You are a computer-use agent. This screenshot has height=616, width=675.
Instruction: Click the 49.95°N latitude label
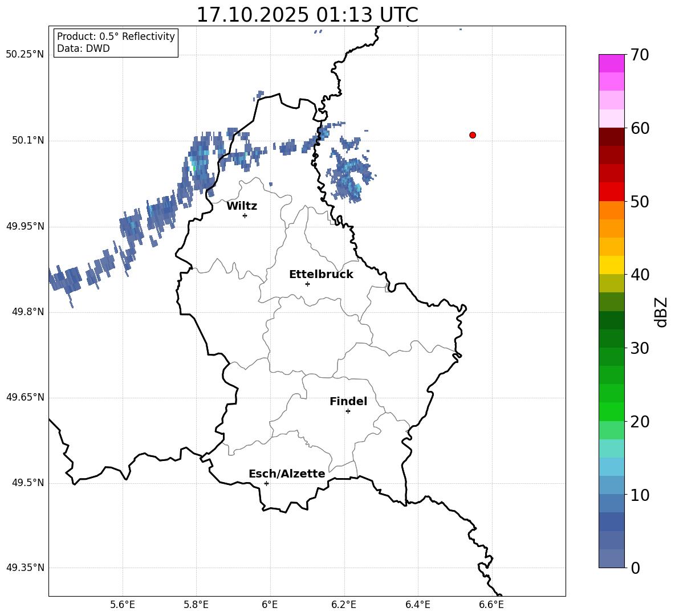coord(25,226)
